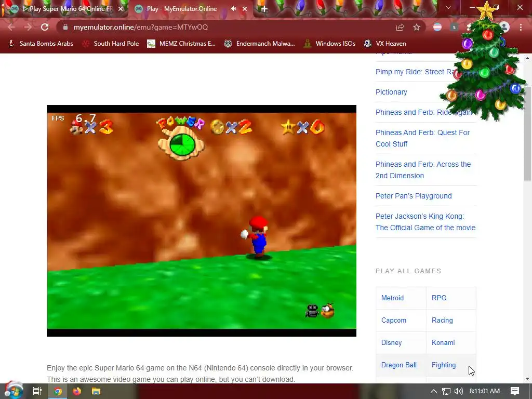Open Santa Bombs Arabs bookmark
Viewport: 532px width, 399px height.
41,44
